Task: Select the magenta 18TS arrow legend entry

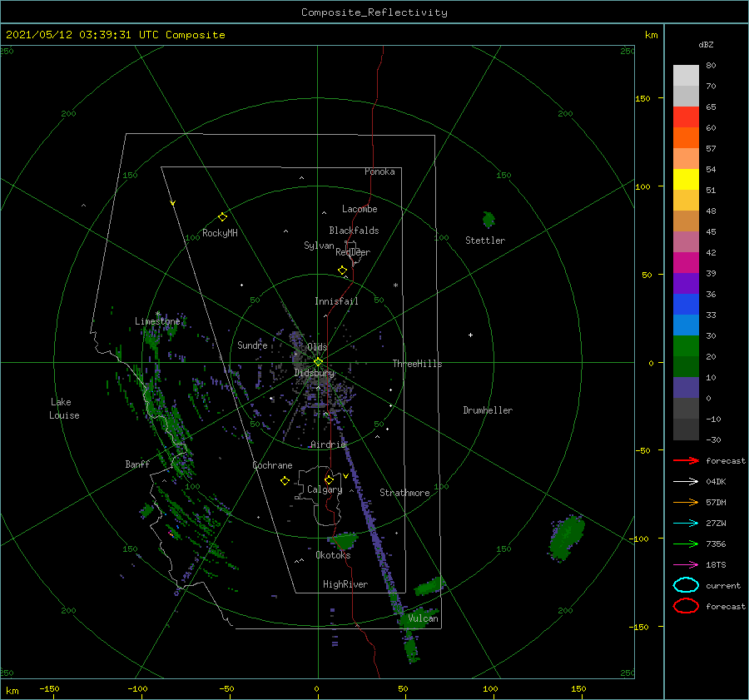Action: pyautogui.click(x=686, y=565)
